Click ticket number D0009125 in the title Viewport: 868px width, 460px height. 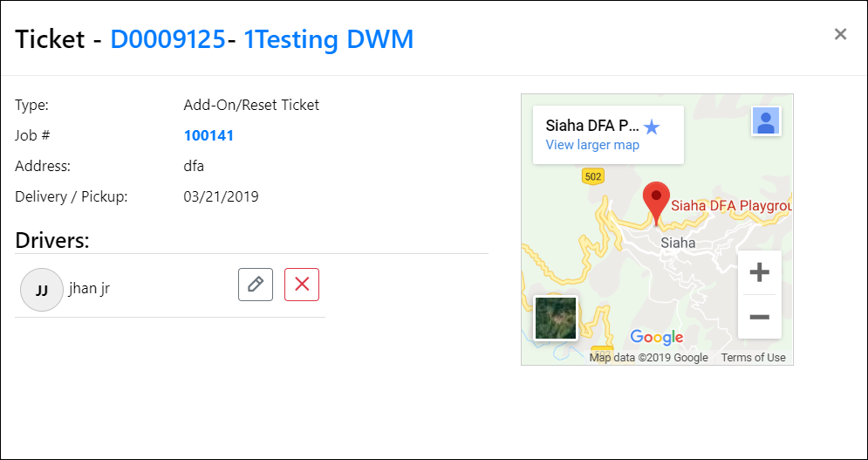(x=167, y=39)
